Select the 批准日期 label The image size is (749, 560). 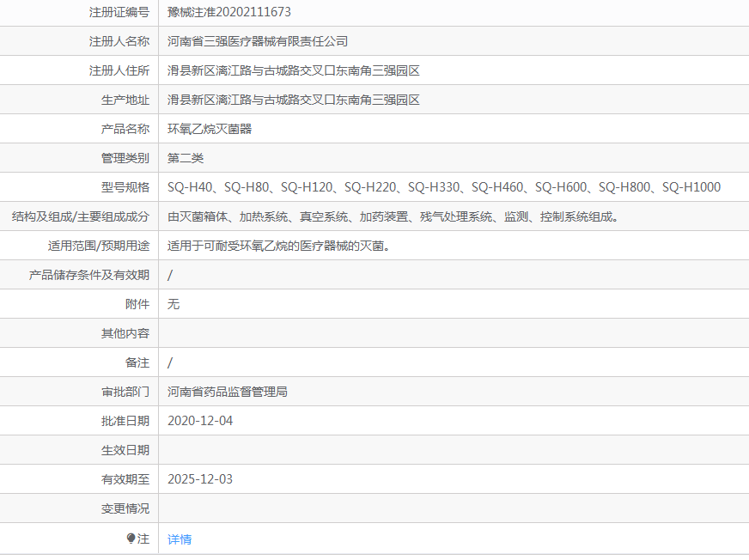125,421
